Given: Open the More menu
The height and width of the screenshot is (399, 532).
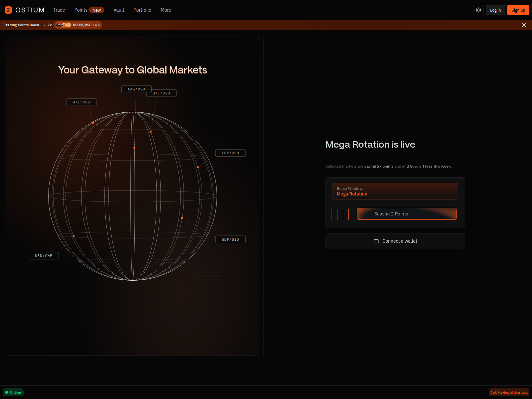Looking at the screenshot, I should pyautogui.click(x=166, y=10).
